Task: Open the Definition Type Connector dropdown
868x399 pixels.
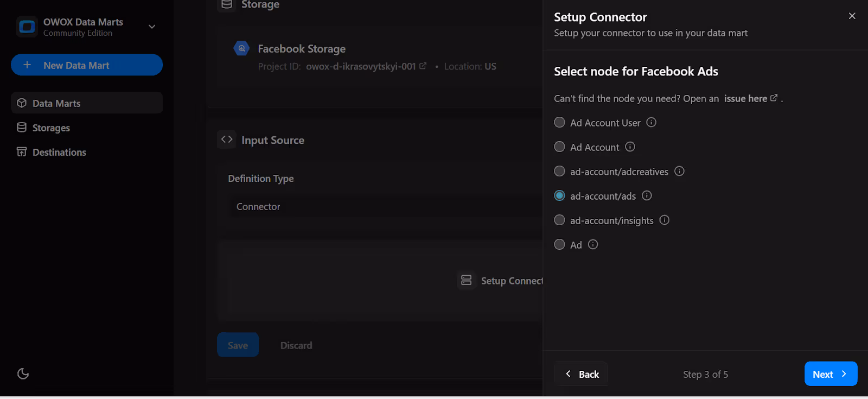Action: click(x=380, y=207)
